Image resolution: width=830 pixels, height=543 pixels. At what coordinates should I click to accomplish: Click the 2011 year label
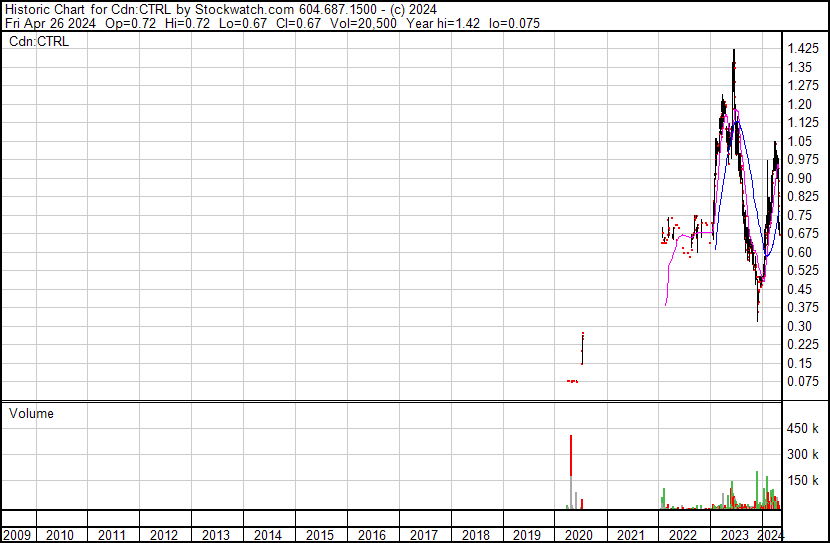coord(112,535)
